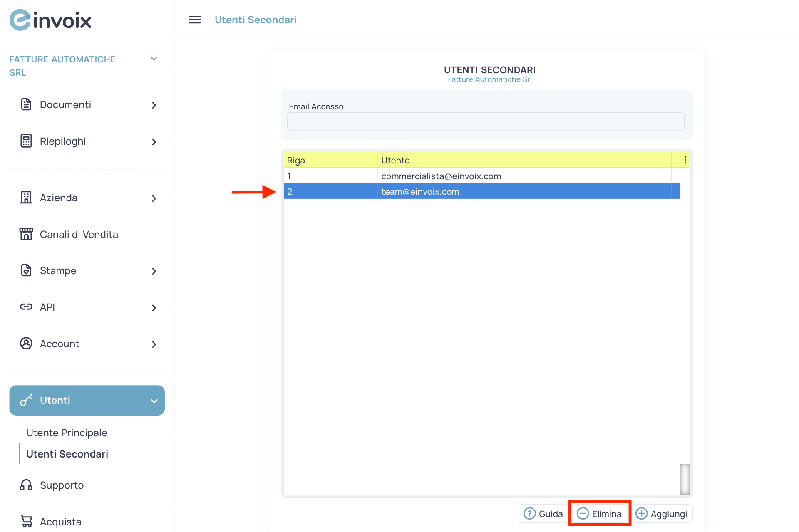Image resolution: width=799 pixels, height=532 pixels.
Task: Click the Utenti key icon
Action: (x=26, y=400)
